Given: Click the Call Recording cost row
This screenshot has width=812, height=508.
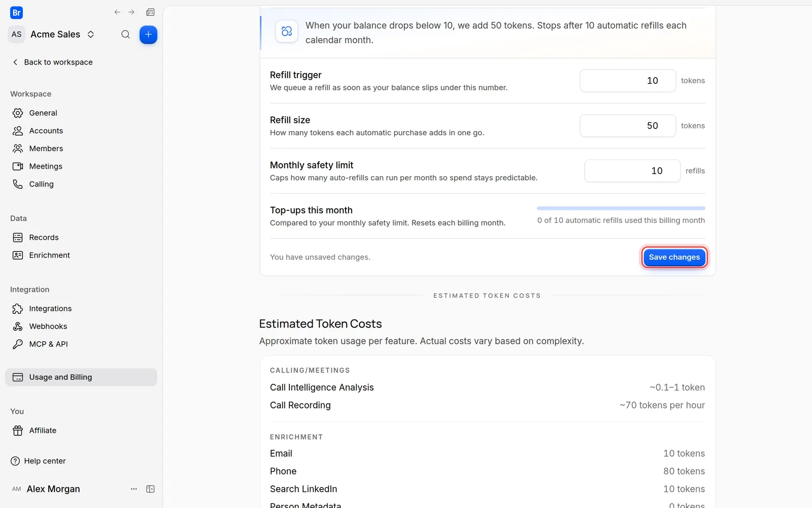Looking at the screenshot, I should (x=487, y=405).
